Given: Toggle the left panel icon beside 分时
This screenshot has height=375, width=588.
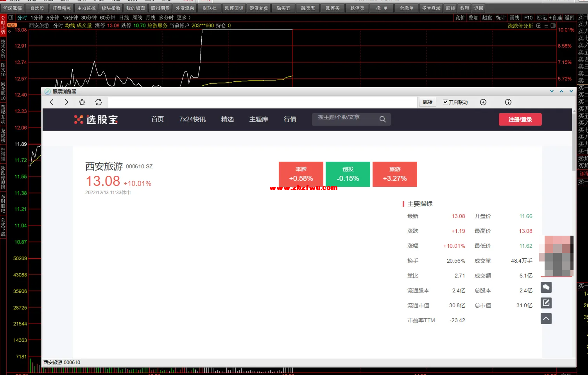Looking at the screenshot, I should (11, 18).
